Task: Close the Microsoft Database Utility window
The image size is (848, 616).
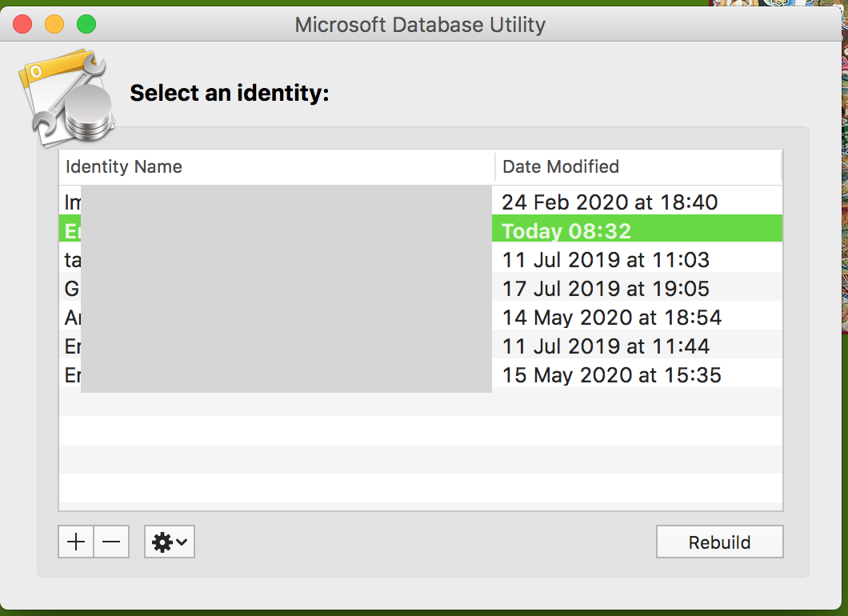Action: click(x=22, y=24)
